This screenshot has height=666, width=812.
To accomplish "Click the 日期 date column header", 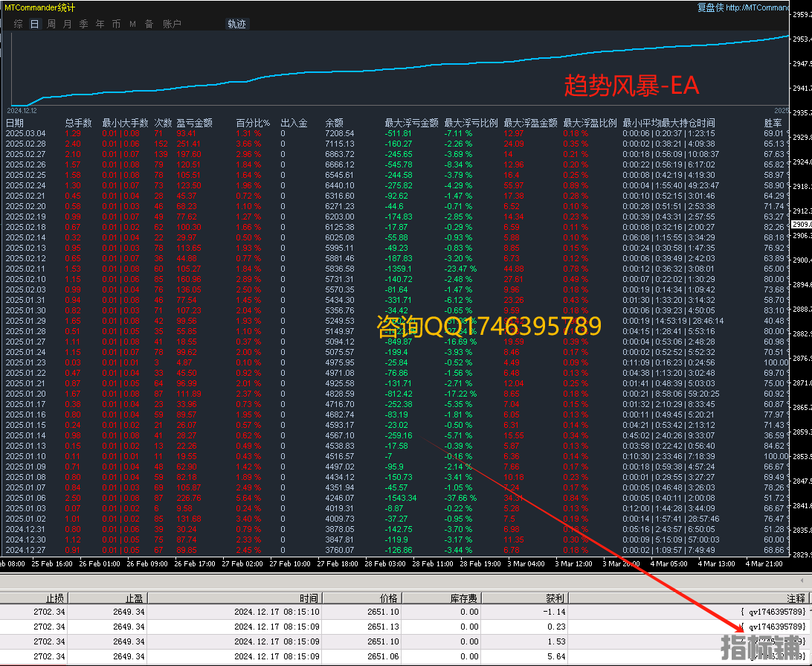I will (x=15, y=123).
